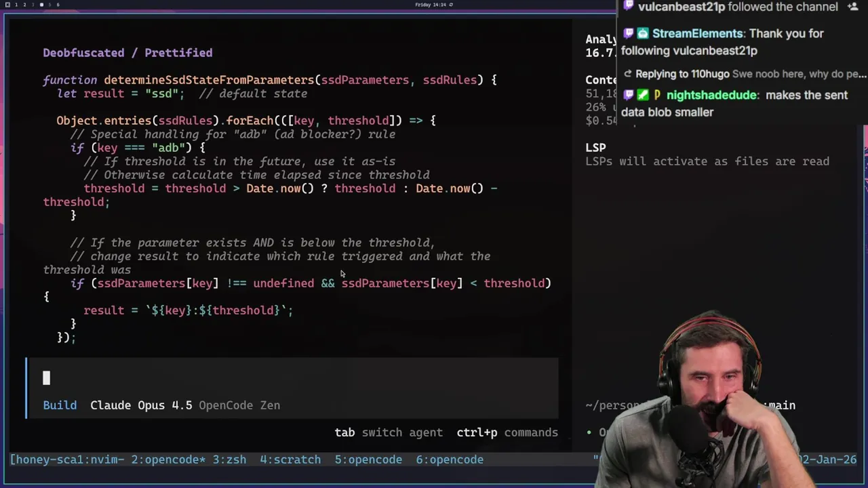Switch to workspace 6 in top bar

(x=58, y=5)
